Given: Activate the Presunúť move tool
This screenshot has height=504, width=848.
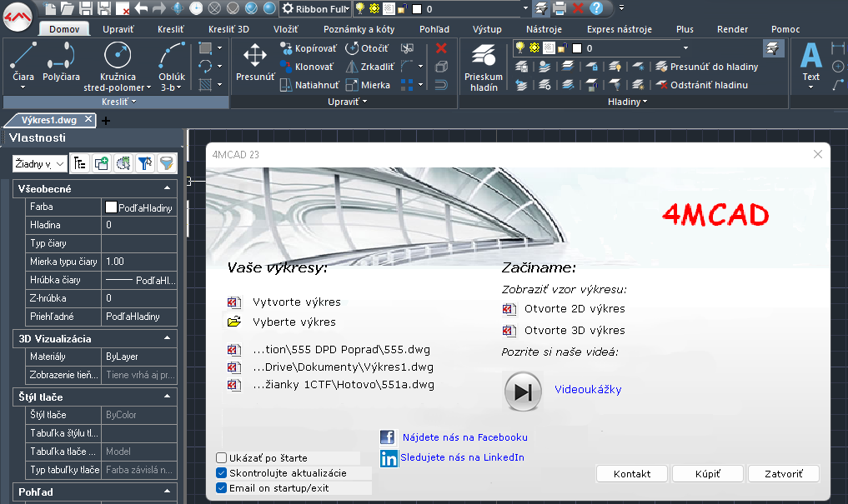Looking at the screenshot, I should click(254, 62).
